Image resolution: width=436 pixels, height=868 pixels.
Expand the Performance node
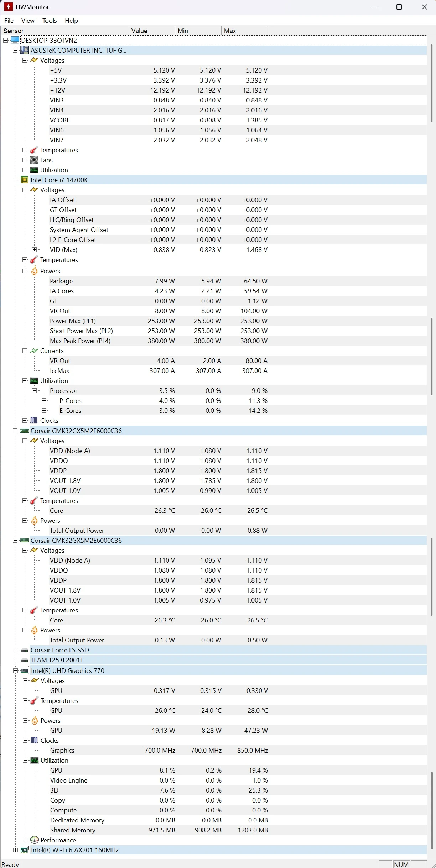(25, 840)
